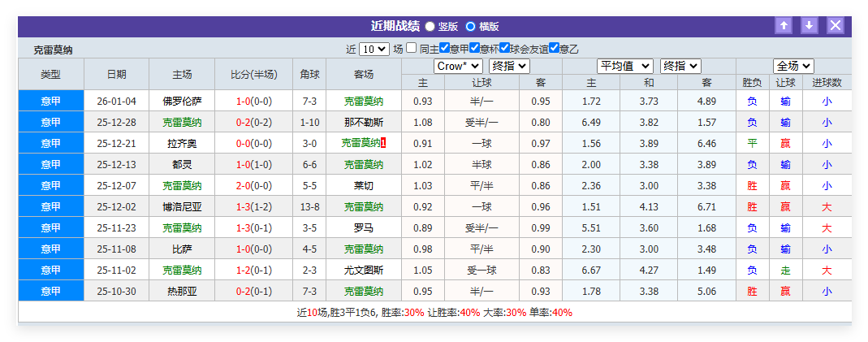Uncheck the 球会友谊 checkbox
Viewport: 868px width, 342px height.
click(505, 48)
